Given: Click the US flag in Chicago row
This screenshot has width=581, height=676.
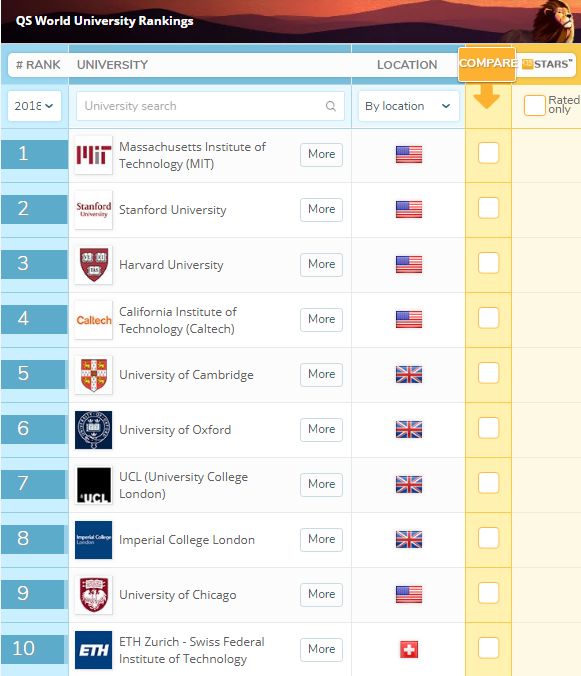Looking at the screenshot, I should tap(409, 595).
